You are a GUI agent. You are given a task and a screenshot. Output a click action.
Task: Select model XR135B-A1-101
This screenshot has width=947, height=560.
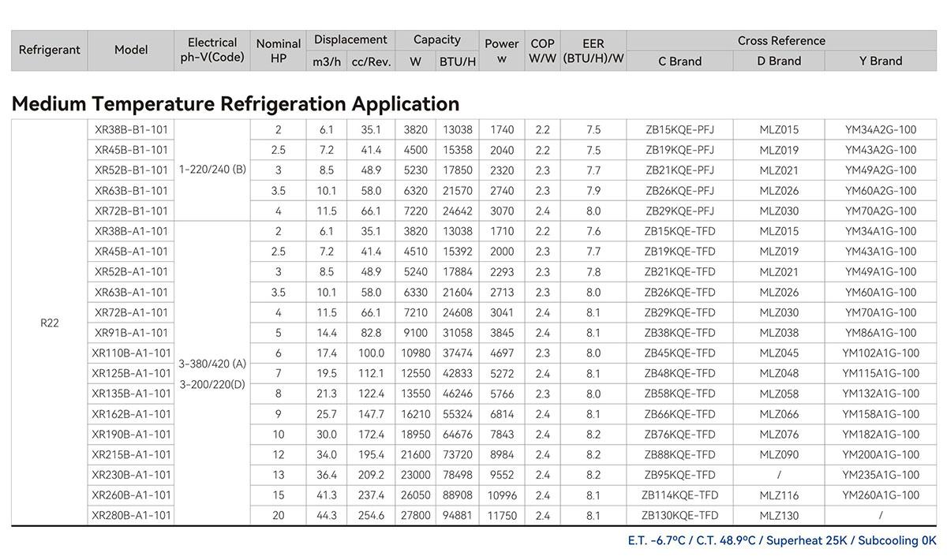131,394
